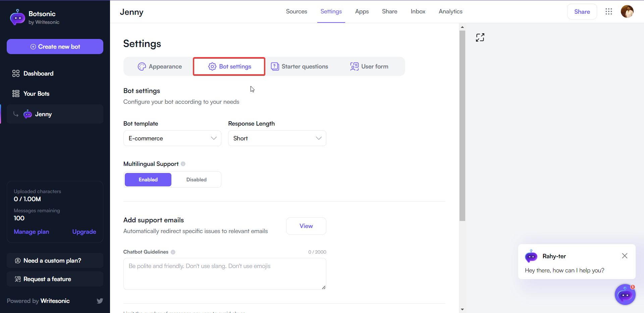Dismiss the Rahy-ter chat greeting popup
This screenshot has width=644, height=313.
point(625,256)
